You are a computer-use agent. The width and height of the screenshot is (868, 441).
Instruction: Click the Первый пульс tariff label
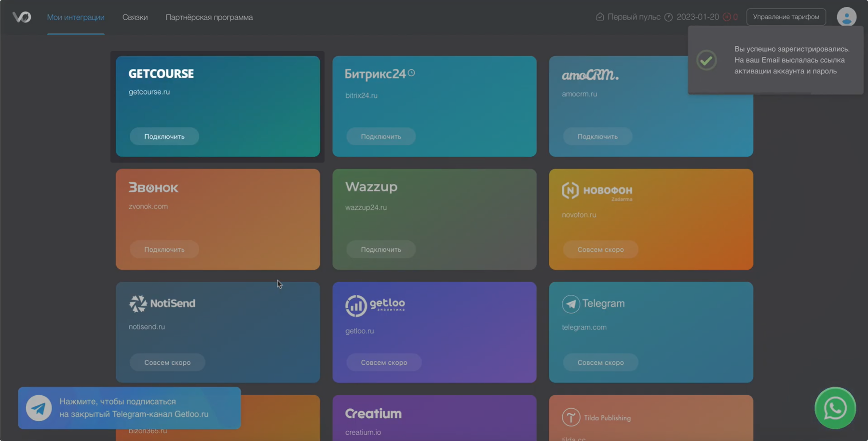[x=634, y=17]
